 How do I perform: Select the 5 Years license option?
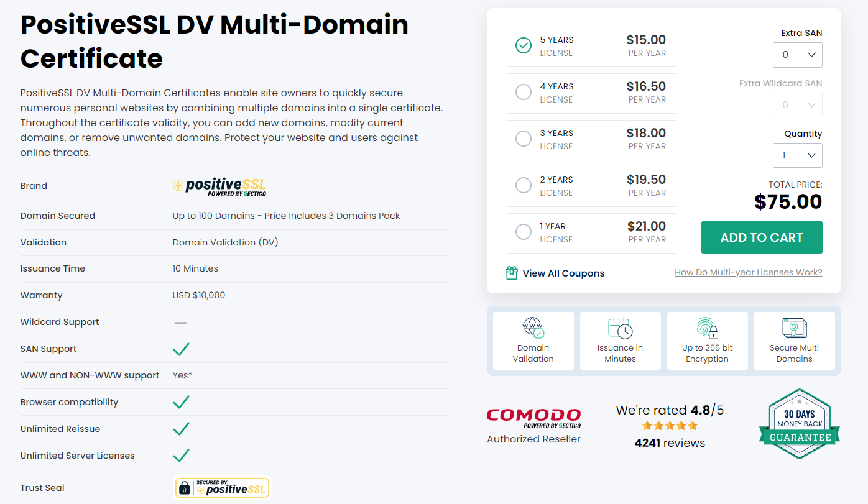[x=591, y=47]
